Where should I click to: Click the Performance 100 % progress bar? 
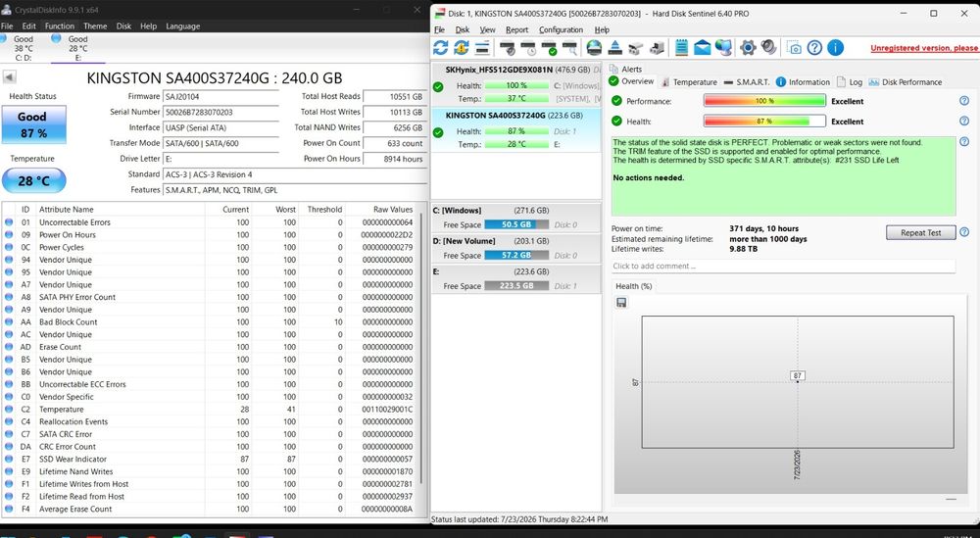pyautogui.click(x=764, y=101)
